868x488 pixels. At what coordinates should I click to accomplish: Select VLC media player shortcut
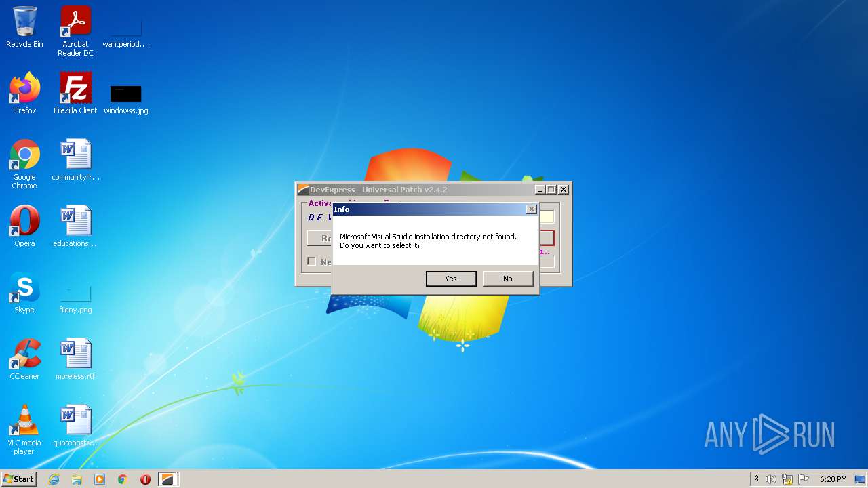(x=24, y=430)
